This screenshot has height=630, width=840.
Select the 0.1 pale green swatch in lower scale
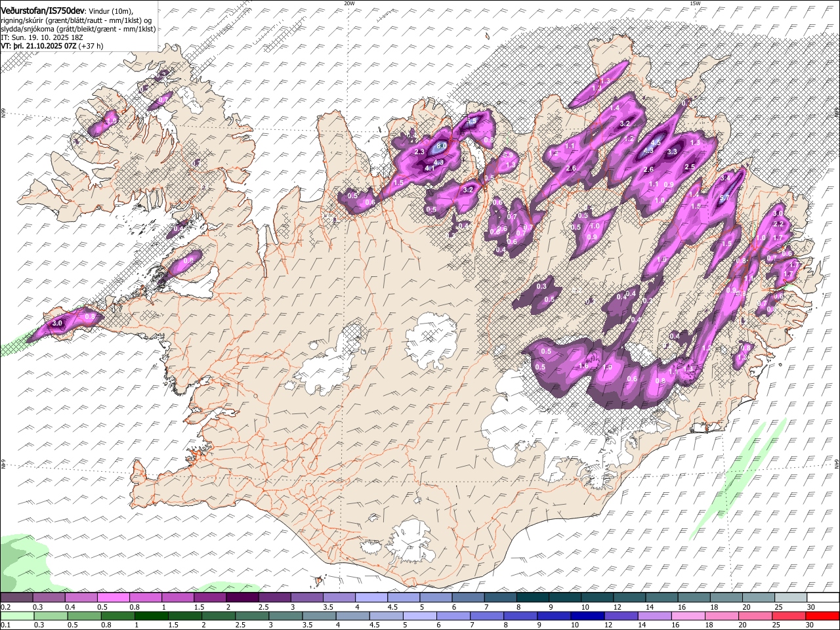click(17, 616)
